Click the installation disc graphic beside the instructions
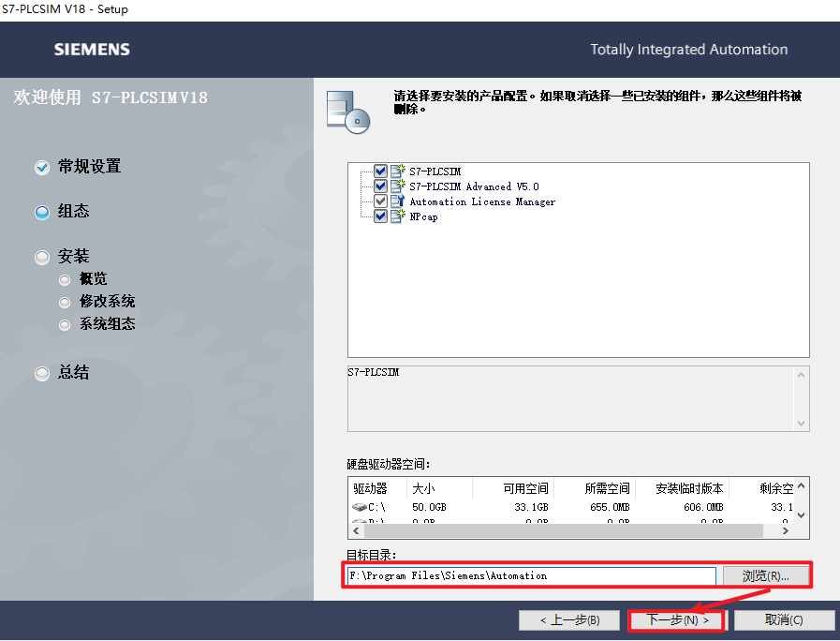The height and width of the screenshot is (641, 840). pos(348,112)
